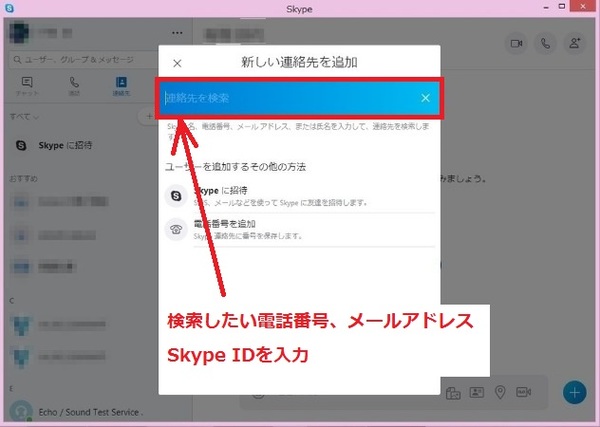
Task: Maximize the Skype window
Action: point(562,7)
